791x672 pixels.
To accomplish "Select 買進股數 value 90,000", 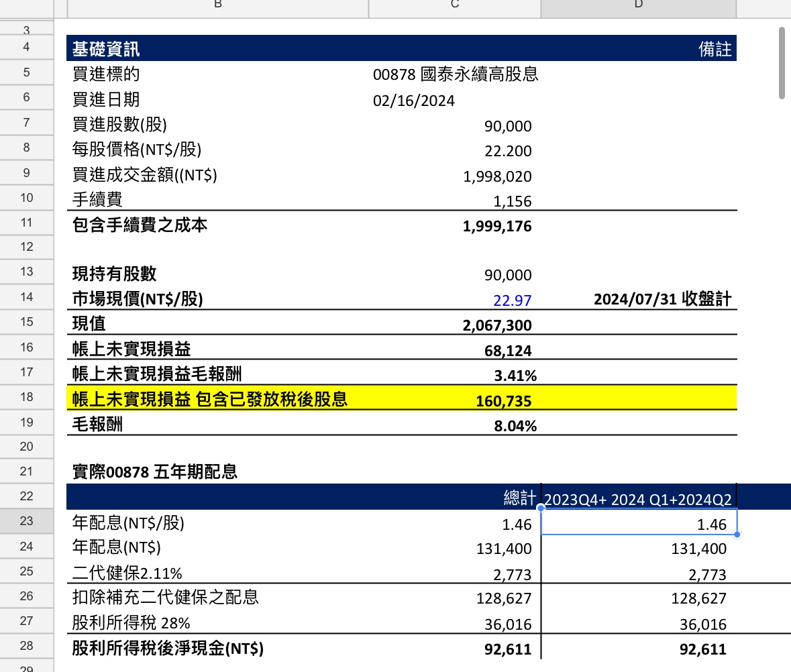I will click(x=507, y=126).
